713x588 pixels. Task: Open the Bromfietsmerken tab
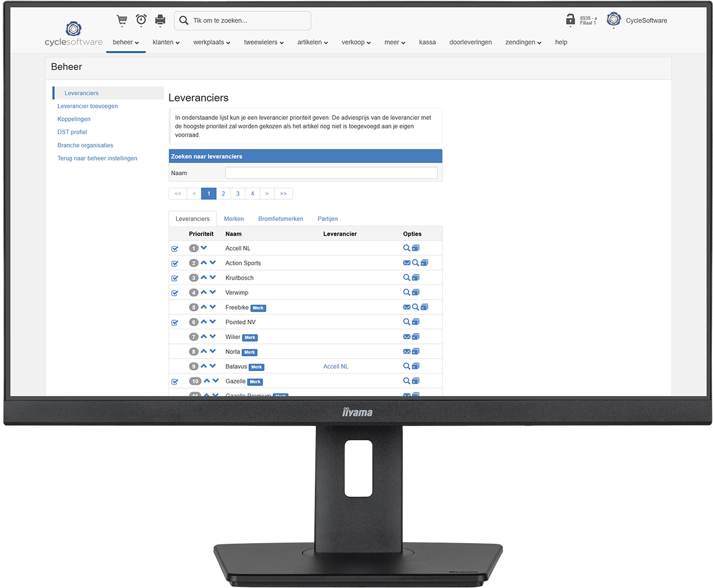click(x=280, y=219)
